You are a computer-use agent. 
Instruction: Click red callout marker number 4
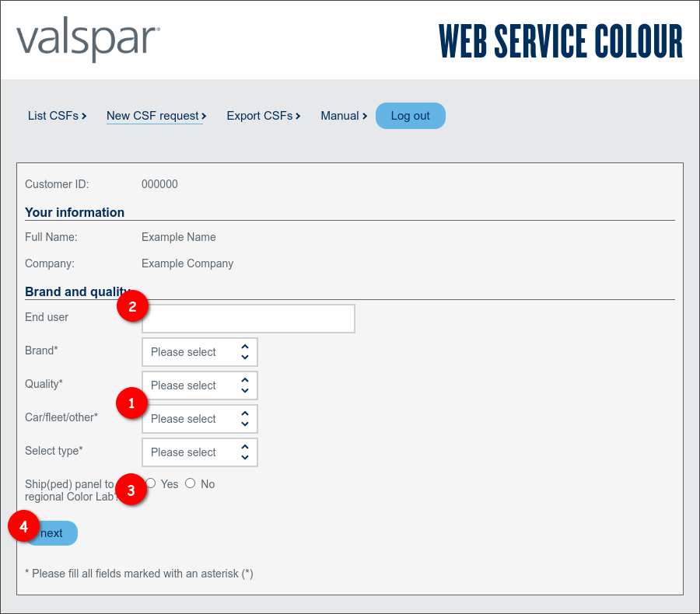click(23, 526)
